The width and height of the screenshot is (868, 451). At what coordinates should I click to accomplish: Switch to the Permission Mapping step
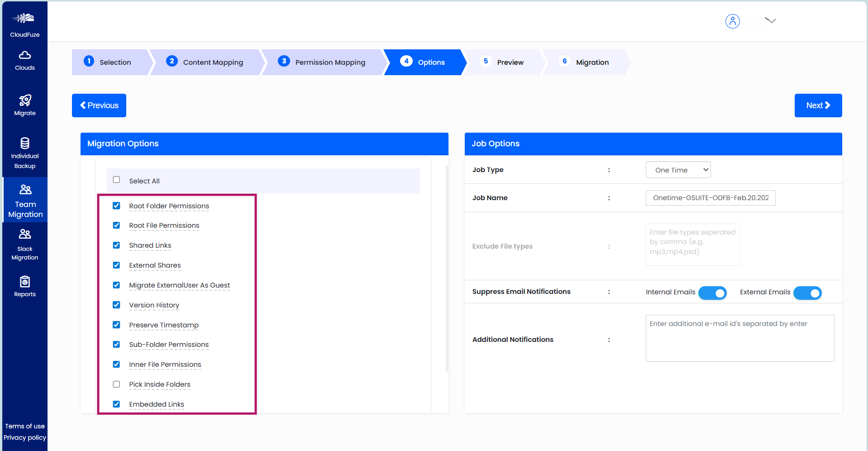tap(329, 62)
